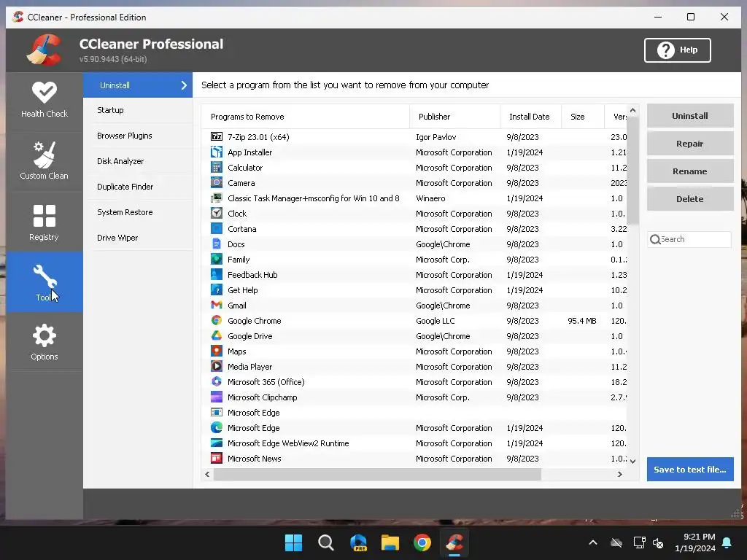Viewport: 747px width, 560px height.
Task: Click Google LLC publisher cell
Action: (435, 321)
